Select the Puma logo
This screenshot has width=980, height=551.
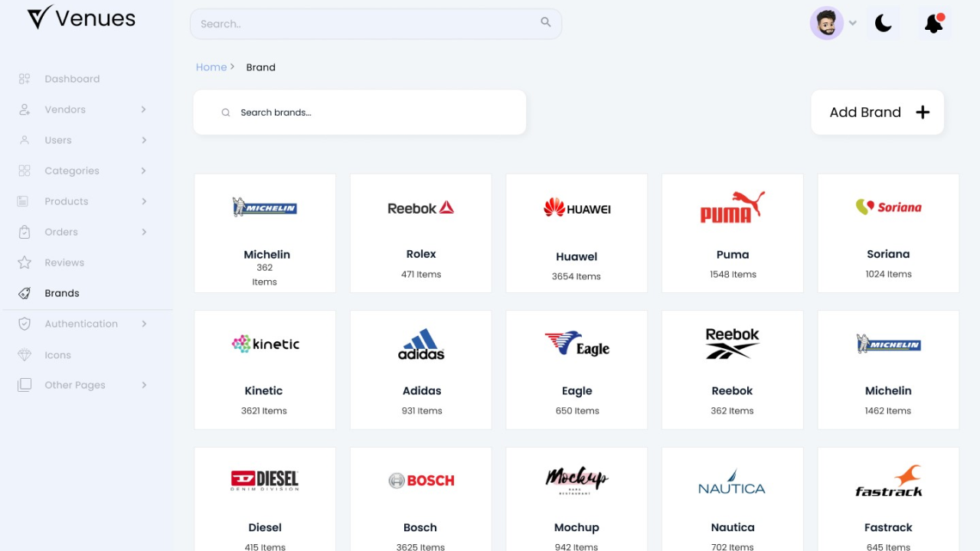733,207
